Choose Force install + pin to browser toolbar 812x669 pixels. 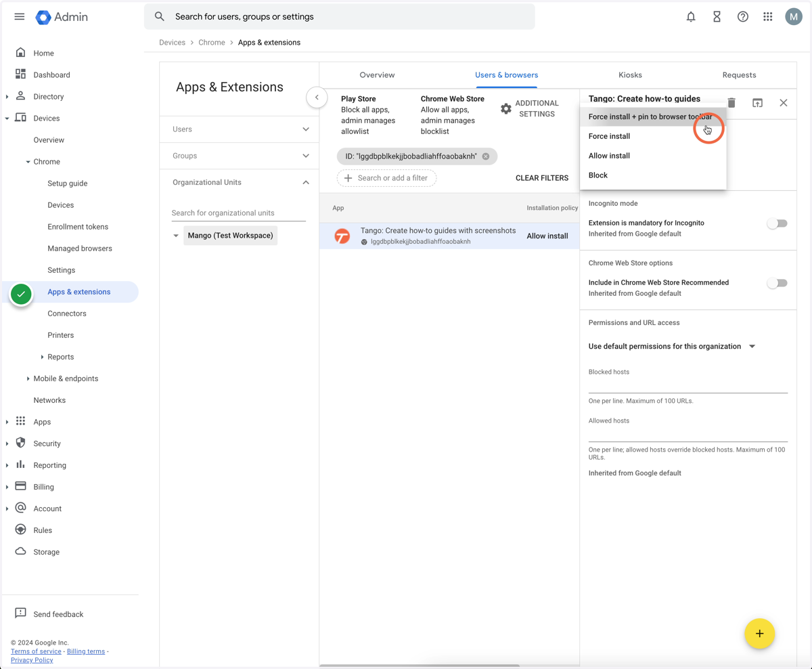pos(653,116)
